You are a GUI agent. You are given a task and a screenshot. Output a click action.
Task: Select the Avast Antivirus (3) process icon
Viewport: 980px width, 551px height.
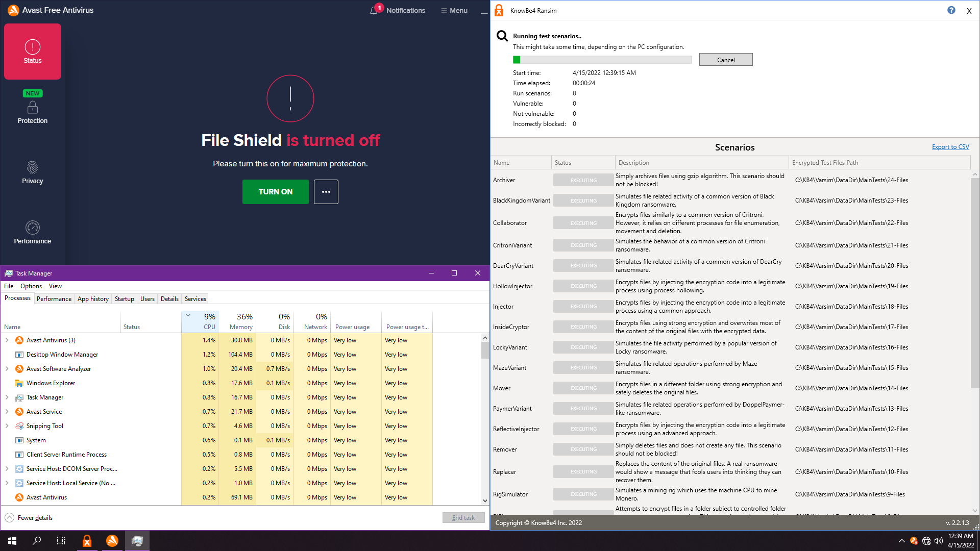19,340
